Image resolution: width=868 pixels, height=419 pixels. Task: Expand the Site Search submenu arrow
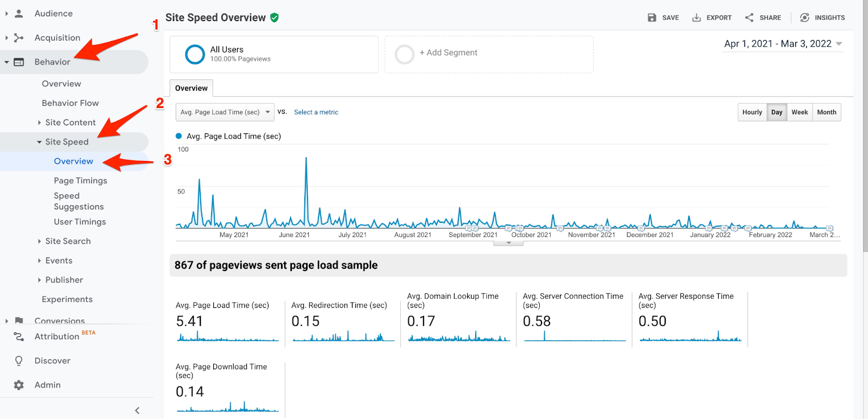click(x=39, y=241)
